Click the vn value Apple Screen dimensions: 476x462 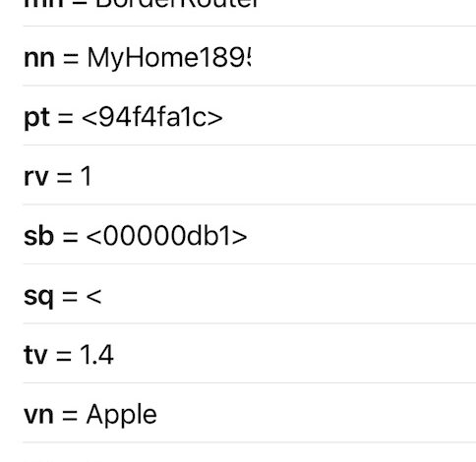(122, 415)
